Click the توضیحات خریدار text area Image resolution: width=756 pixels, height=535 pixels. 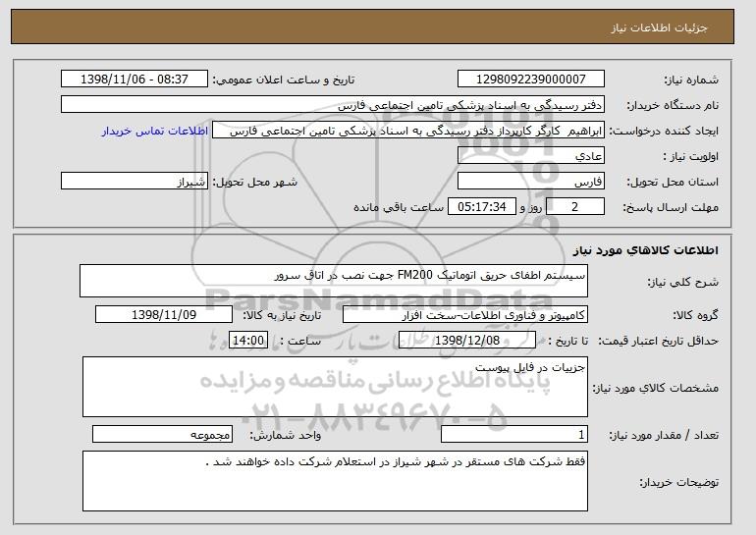[x=335, y=481]
